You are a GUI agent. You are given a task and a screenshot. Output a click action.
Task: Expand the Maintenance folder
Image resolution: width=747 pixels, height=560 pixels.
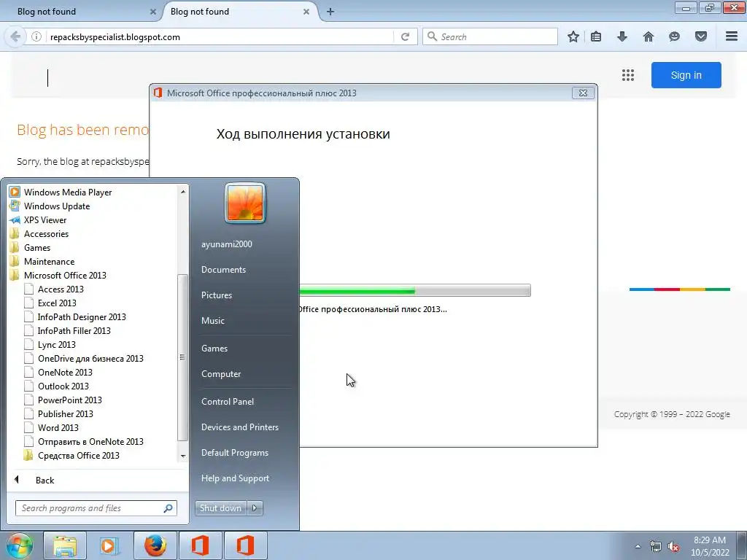[49, 262]
